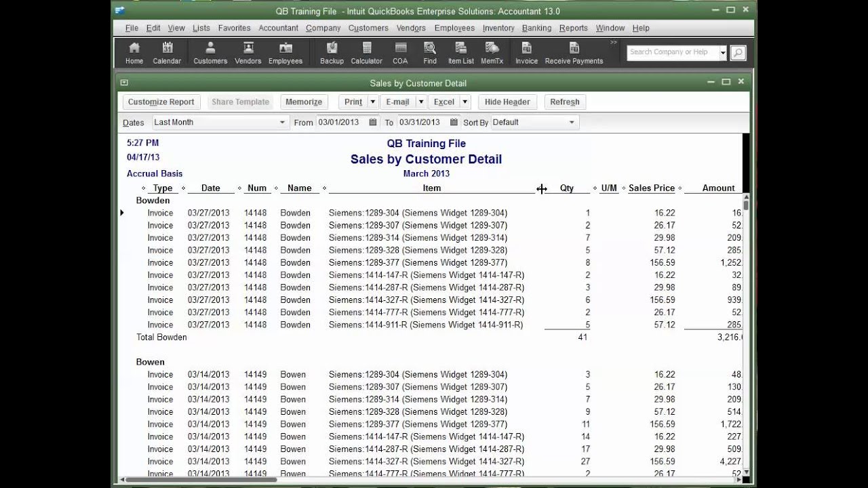Open the Inventory menu
The width and height of the screenshot is (868, 488).
[498, 28]
